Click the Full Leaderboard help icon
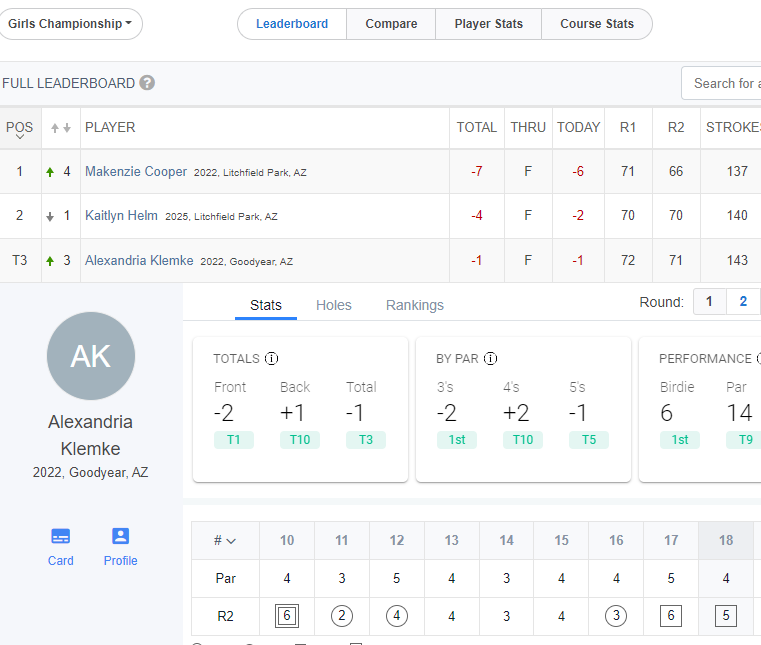 [x=147, y=83]
